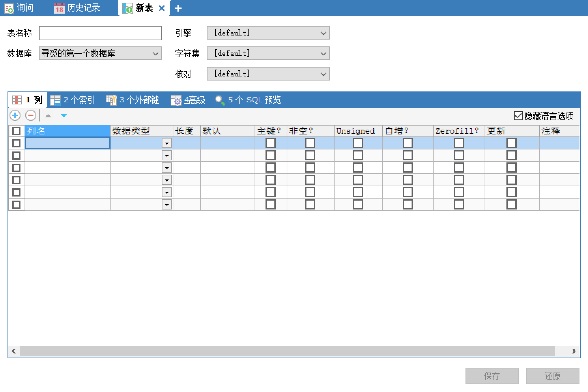Screen dimensions: 588x392
Task: Open second row 数据类型 dropdown arrow
Action: tap(167, 156)
